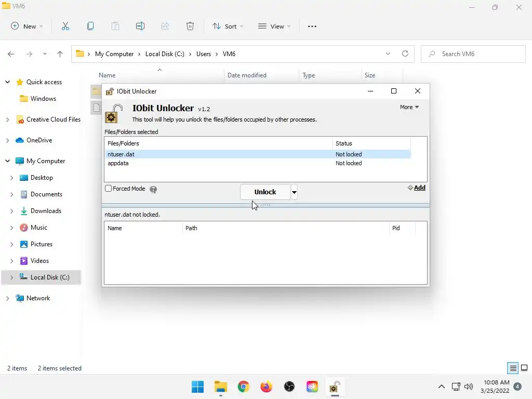Open the clock and date flyout

pos(495,387)
